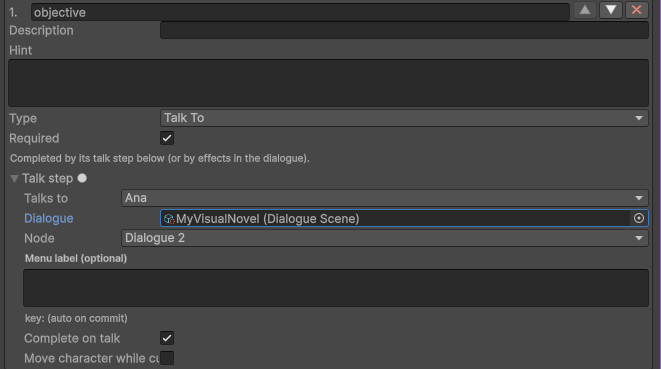Focus the Description text field
Screen dimensions: 661x369
(404, 30)
